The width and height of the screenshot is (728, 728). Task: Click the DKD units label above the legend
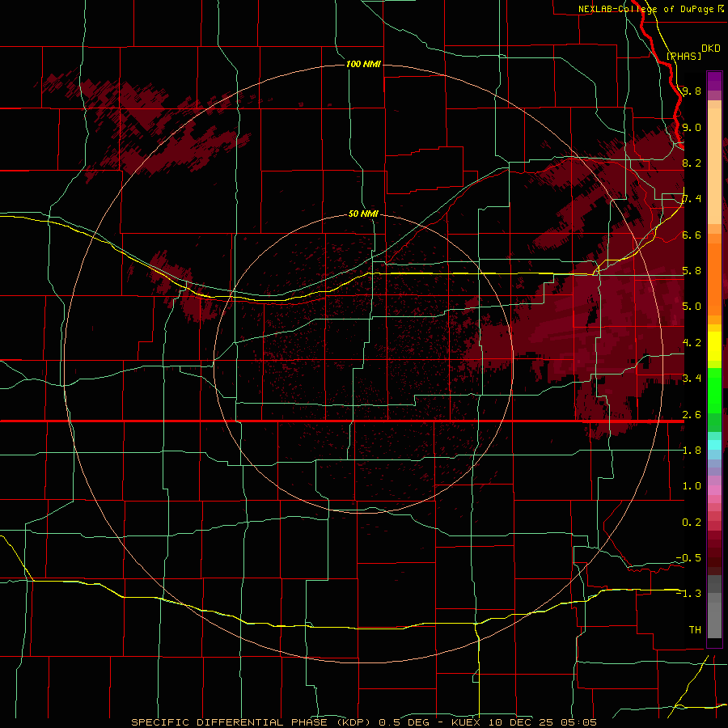coord(711,49)
